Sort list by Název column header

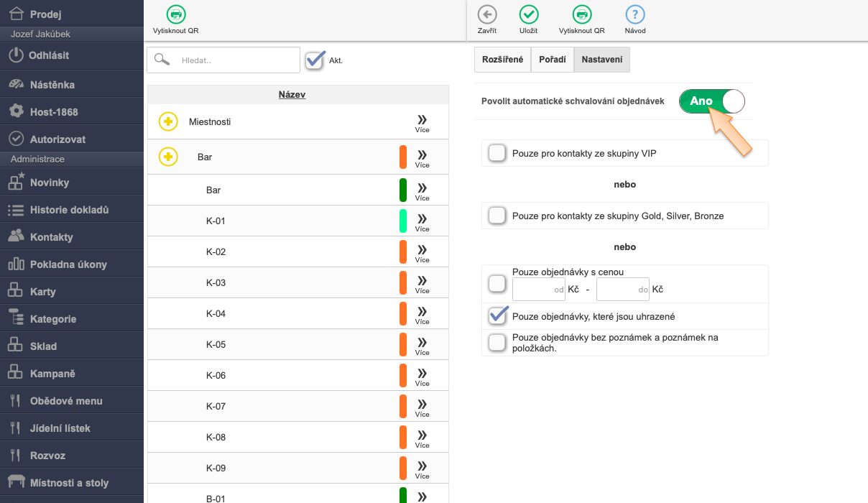pyautogui.click(x=292, y=95)
